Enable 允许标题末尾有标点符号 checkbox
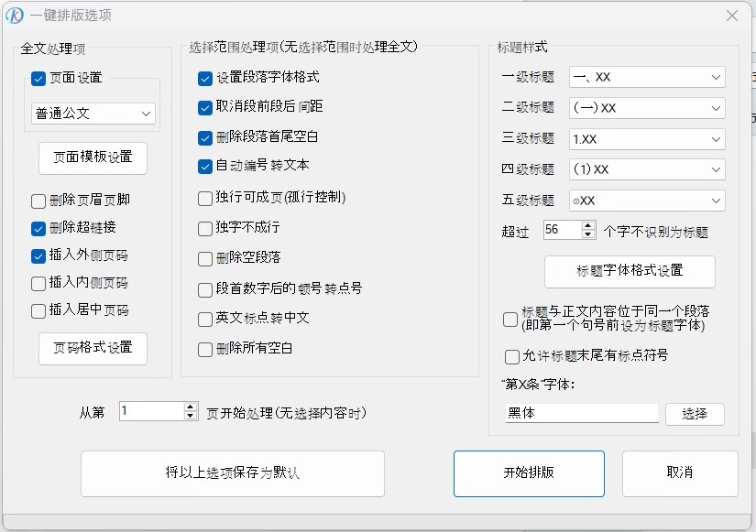The width and height of the screenshot is (756, 532). click(512, 356)
